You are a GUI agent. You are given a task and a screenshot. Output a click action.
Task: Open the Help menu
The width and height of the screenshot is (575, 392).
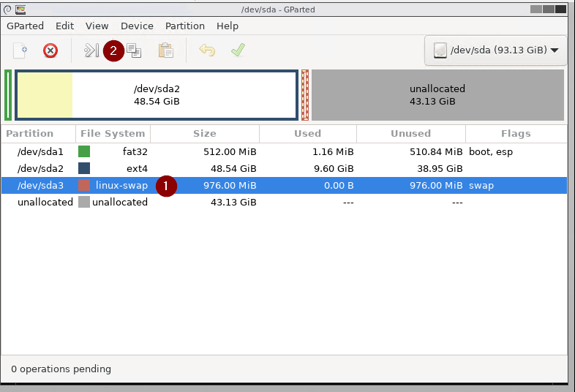228,26
